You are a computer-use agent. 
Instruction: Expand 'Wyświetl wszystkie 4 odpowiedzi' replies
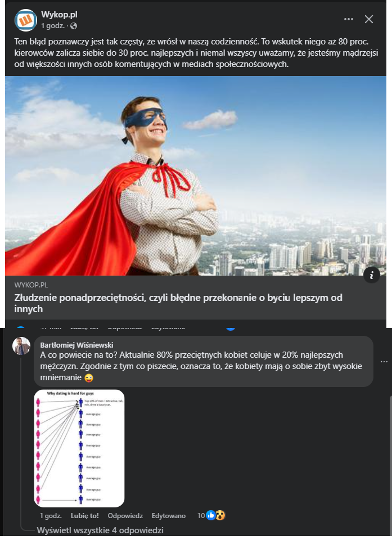point(100,530)
